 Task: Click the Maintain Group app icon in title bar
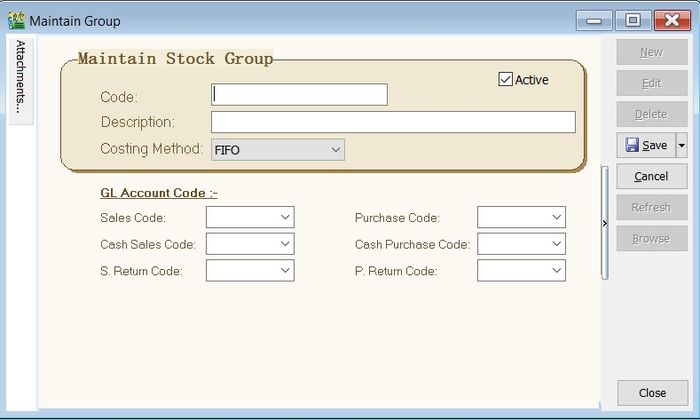coord(16,20)
